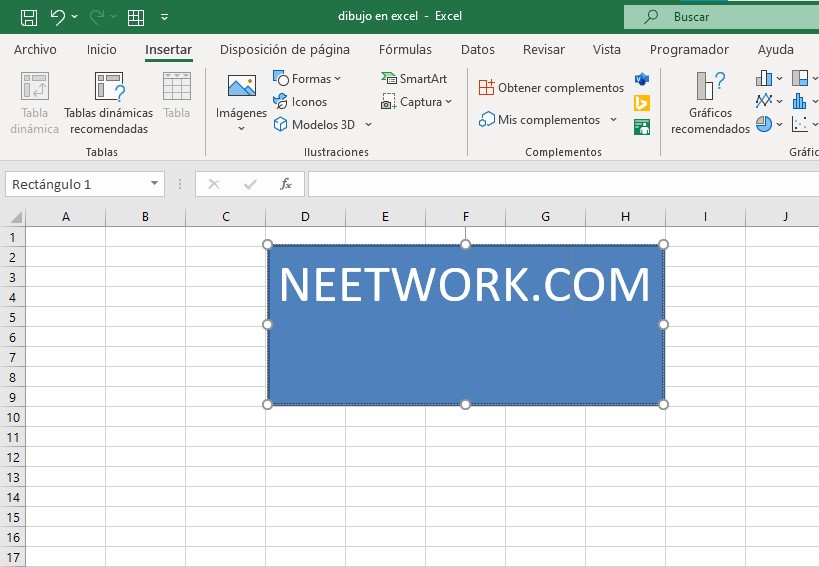This screenshot has width=819, height=567.
Task: Click the Visio Data Visualizer add-in icon
Action: pyautogui.click(x=642, y=79)
